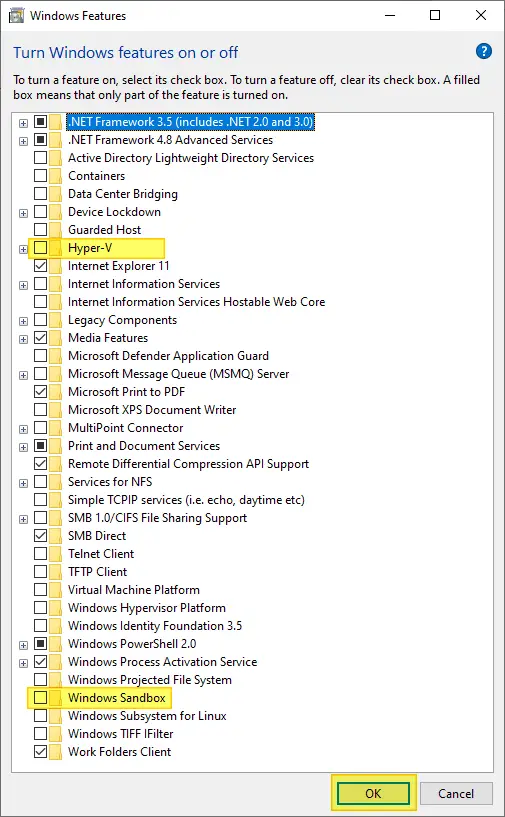The image size is (505, 817).
Task: Click the Windows Sandbox folder icon
Action: click(56, 698)
